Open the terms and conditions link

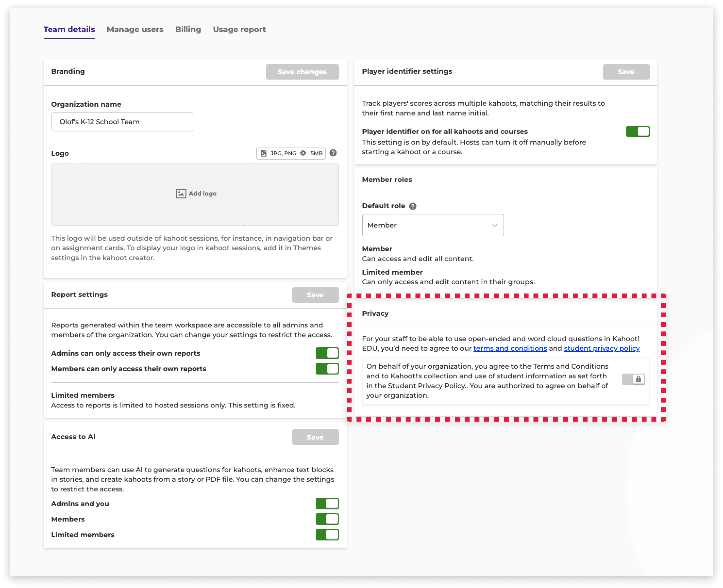[510, 349]
